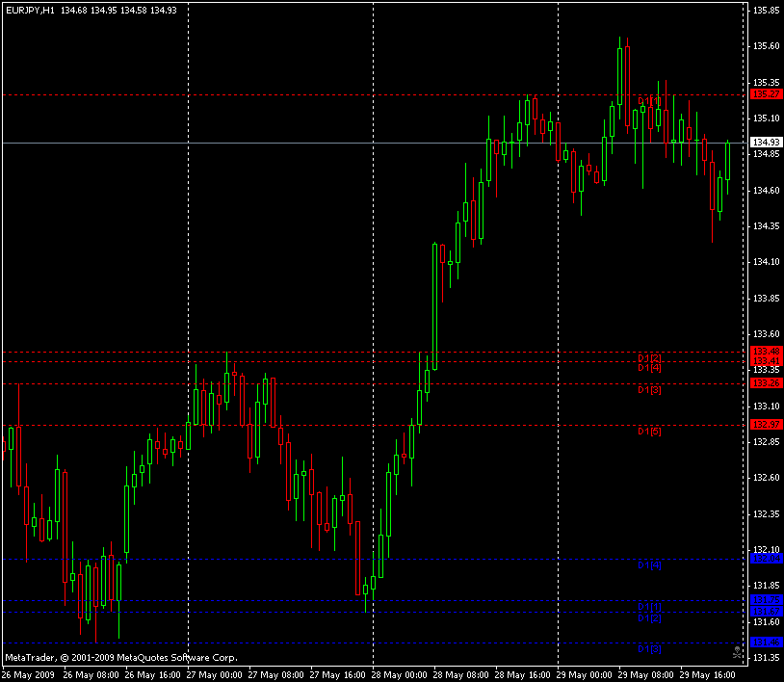This screenshot has height=682, width=784.
Task: Select the EURJPY,H1 chart title text
Action: pos(30,11)
